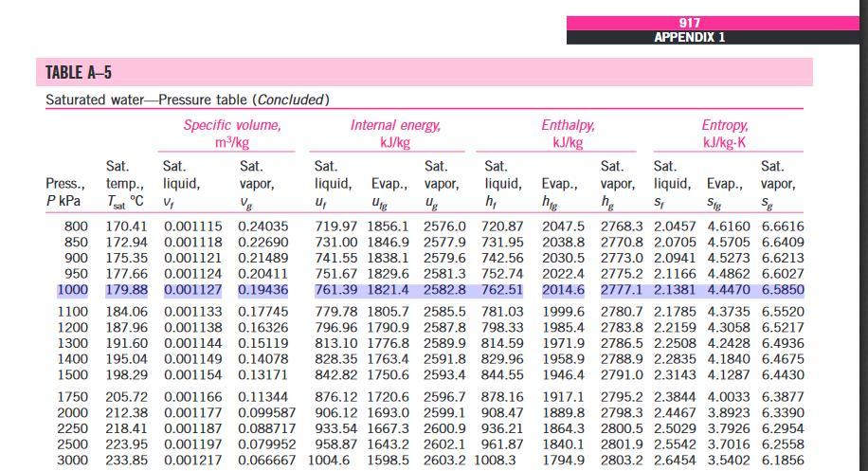Click the internal energy value 2582.8
The height and width of the screenshot is (471, 868).
(445, 290)
